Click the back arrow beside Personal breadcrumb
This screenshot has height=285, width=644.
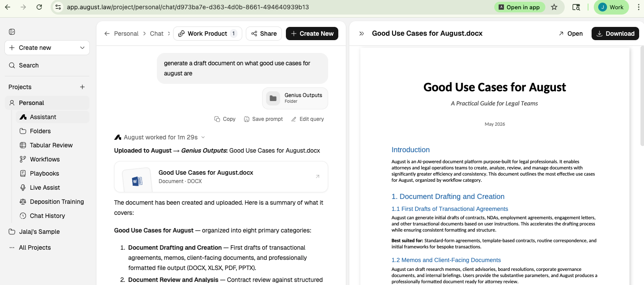pyautogui.click(x=107, y=34)
